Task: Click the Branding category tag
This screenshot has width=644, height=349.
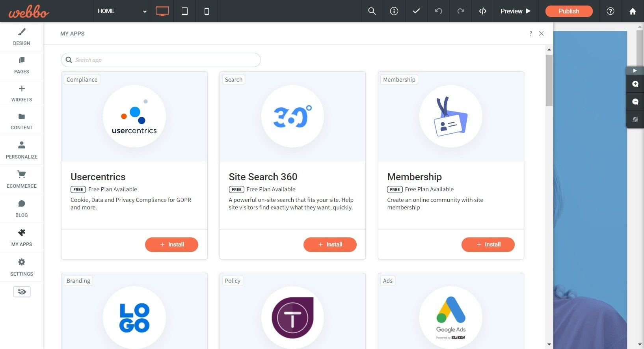Action: (x=78, y=281)
